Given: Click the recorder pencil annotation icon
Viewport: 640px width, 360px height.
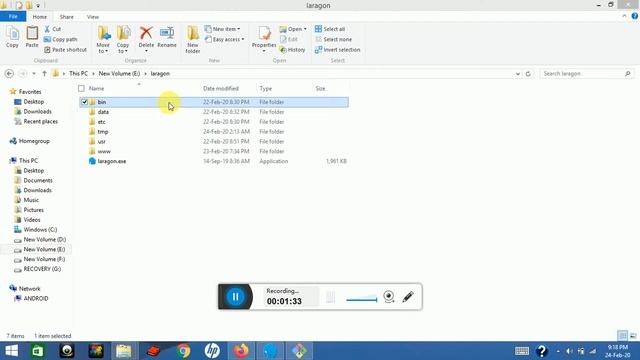Looking at the screenshot, I should click(408, 297).
